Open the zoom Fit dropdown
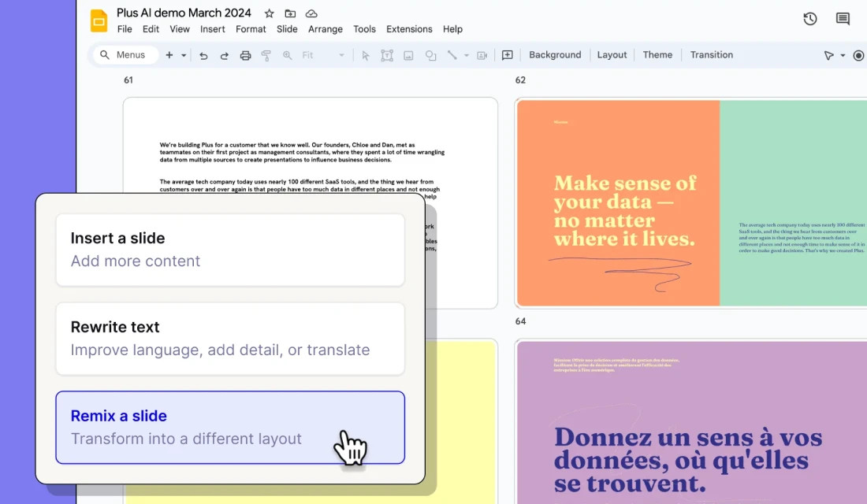 pyautogui.click(x=323, y=55)
